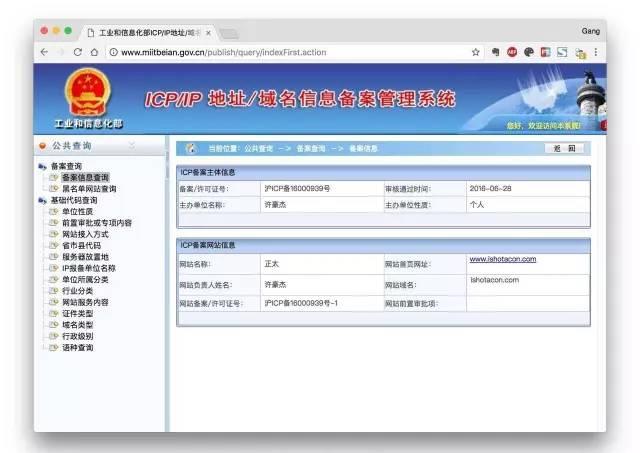Screen dimensions: 640x453
Task: Open 域名类型 in the sidebar tree
Action: [x=77, y=325]
